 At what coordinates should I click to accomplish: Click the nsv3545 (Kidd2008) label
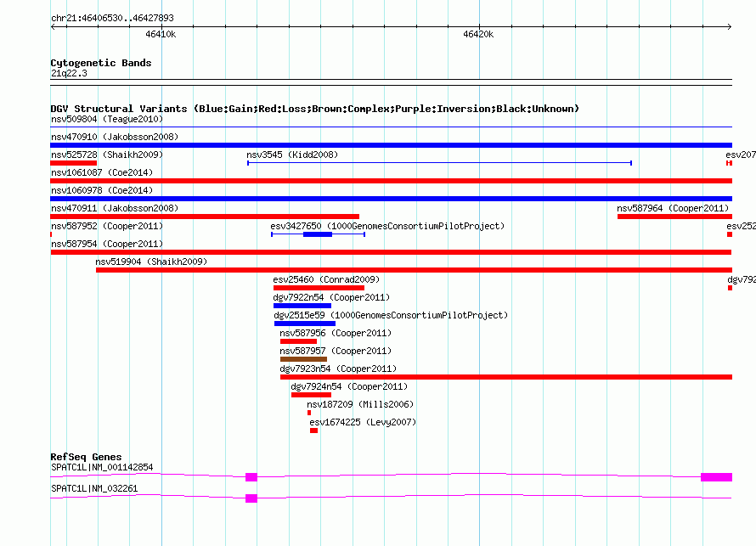292,155
